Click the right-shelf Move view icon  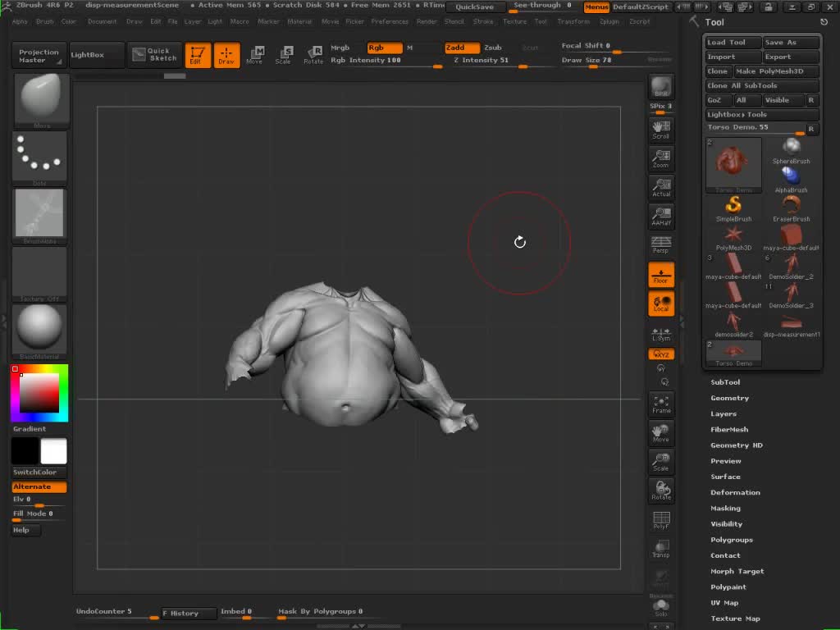[x=661, y=433]
